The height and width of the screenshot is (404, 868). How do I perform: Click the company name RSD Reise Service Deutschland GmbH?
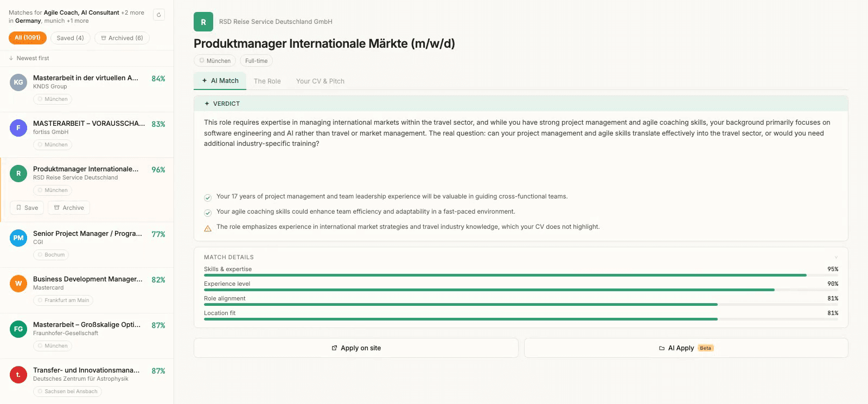[276, 22]
